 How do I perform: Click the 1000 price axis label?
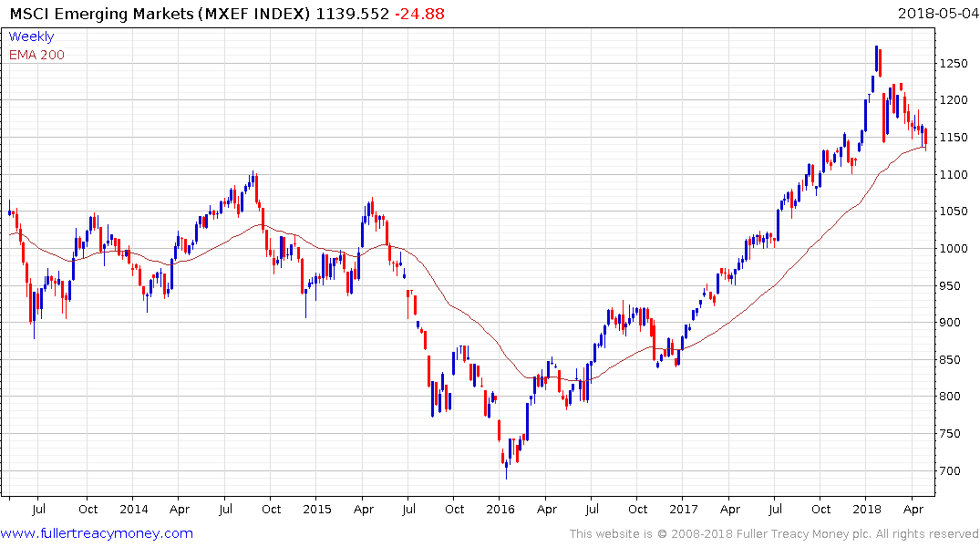click(x=954, y=248)
